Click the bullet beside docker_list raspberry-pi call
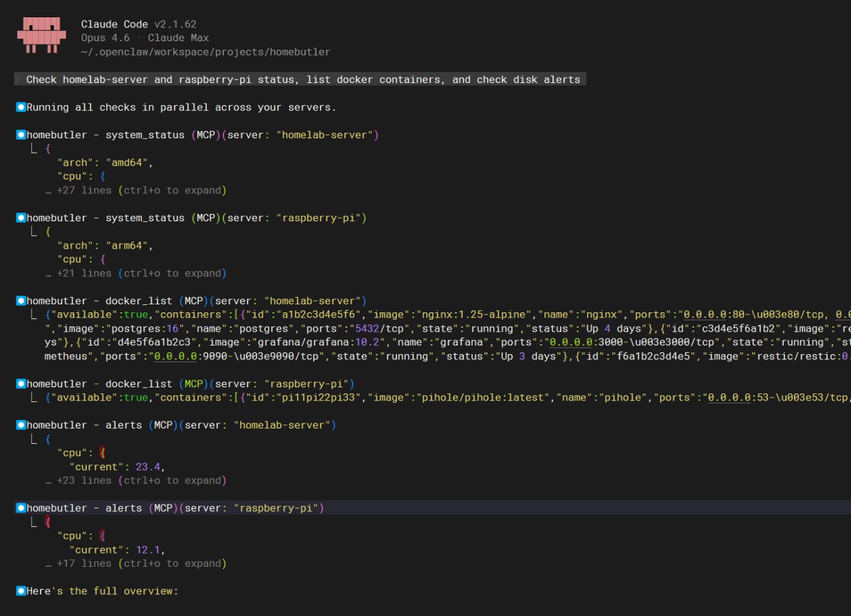The image size is (851, 616). coord(21,384)
